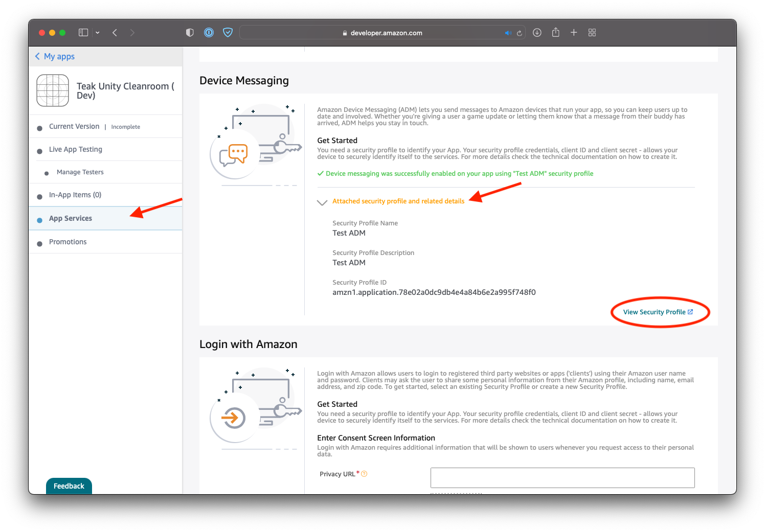Click the Privacy URL input field
The width and height of the screenshot is (765, 532).
pos(562,478)
